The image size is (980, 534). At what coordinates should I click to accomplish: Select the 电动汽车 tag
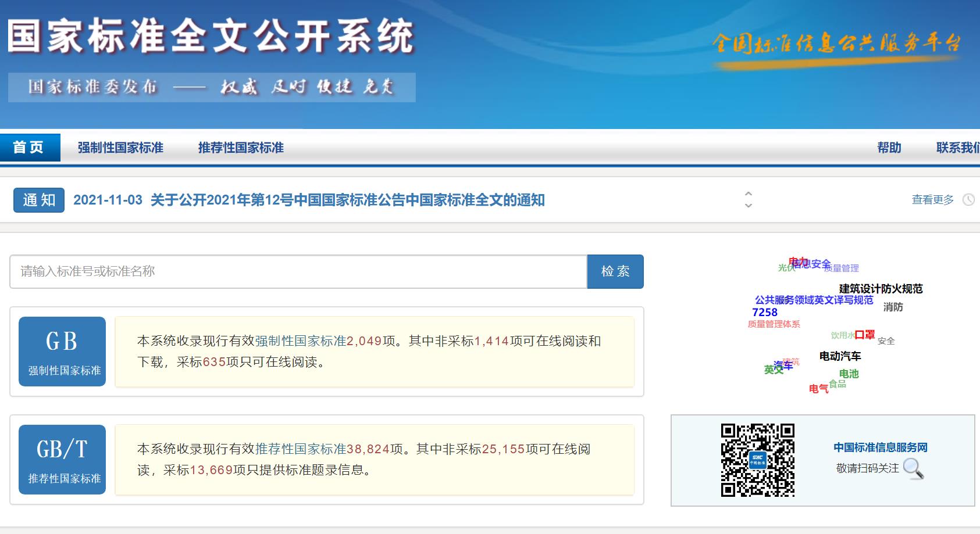click(x=840, y=356)
